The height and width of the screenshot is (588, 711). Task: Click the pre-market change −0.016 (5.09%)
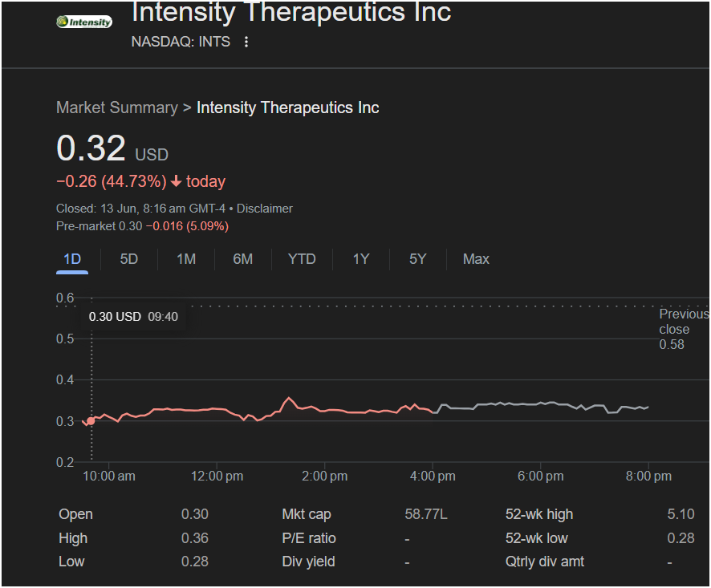[187, 226]
